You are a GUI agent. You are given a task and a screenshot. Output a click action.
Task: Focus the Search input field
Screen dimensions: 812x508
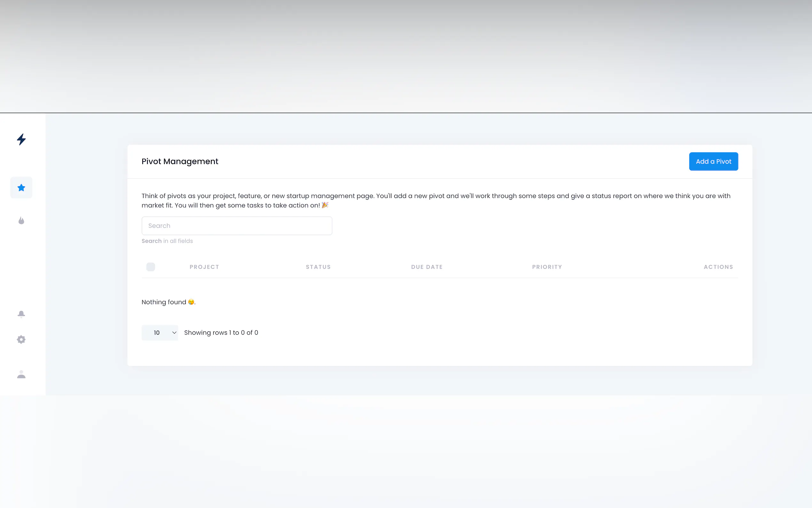pos(237,226)
